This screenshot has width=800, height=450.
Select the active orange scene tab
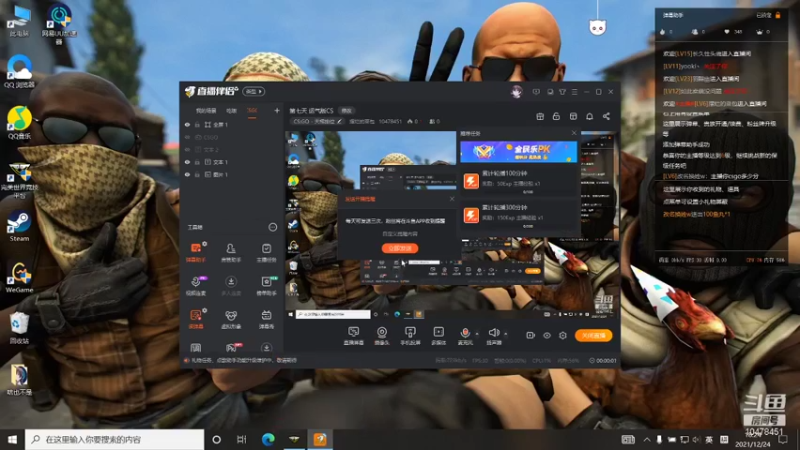coord(252,110)
